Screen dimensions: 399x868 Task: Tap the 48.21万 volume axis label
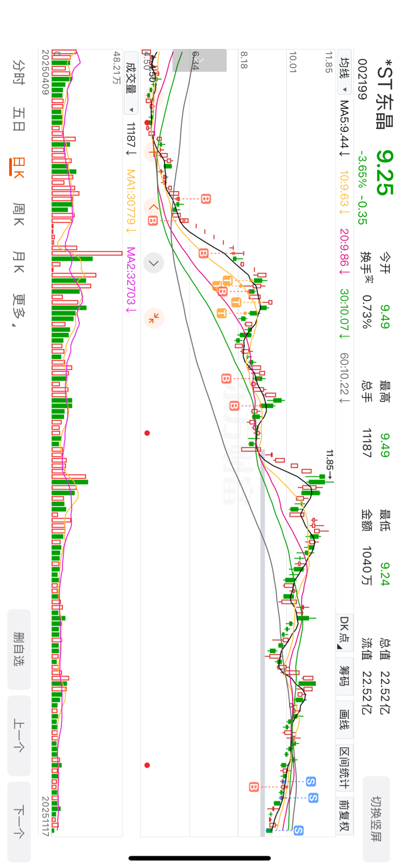(117, 68)
